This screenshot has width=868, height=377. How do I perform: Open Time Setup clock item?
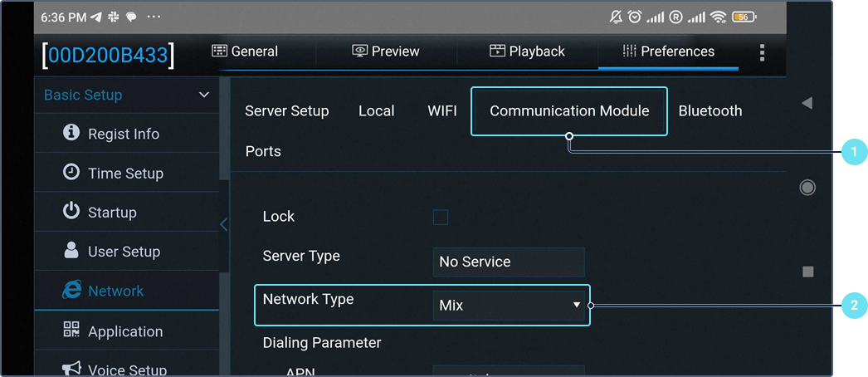124,174
